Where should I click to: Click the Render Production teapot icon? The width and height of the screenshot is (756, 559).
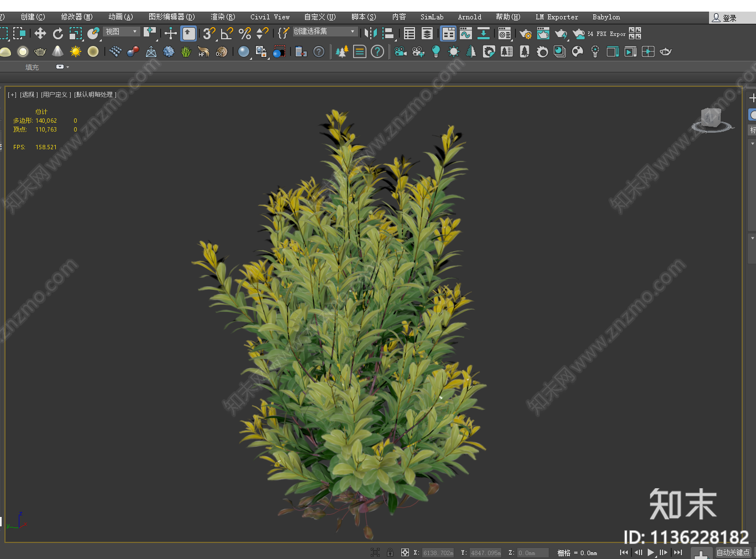click(x=561, y=34)
